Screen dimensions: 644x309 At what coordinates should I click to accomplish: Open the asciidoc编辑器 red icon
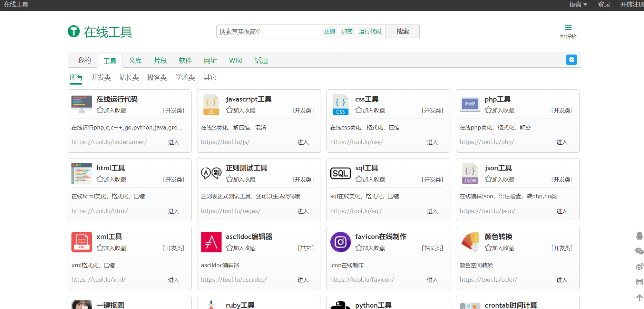point(211,242)
